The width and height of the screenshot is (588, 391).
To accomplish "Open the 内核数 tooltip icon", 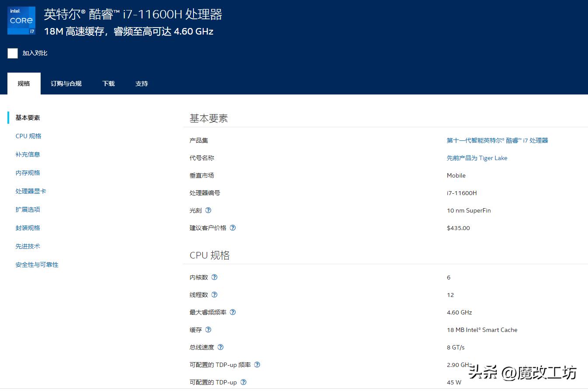I will (x=214, y=277).
